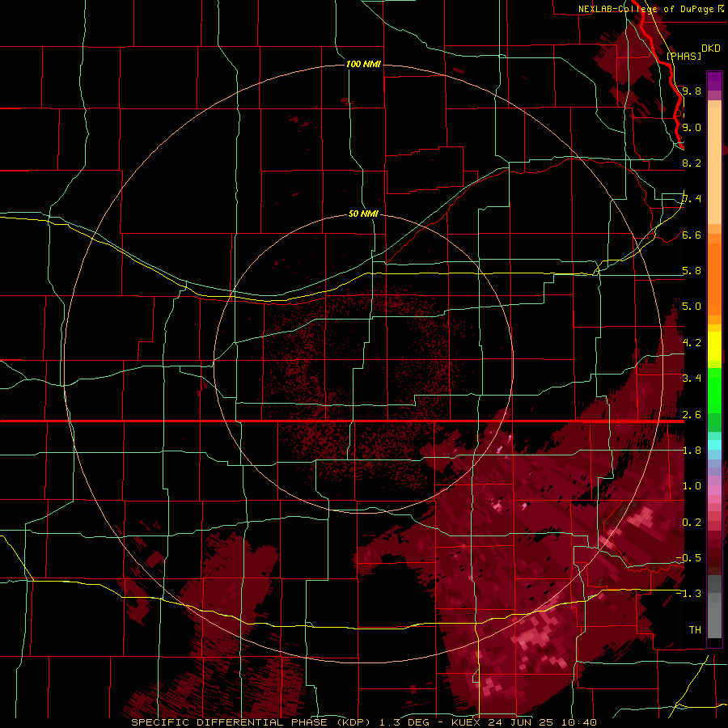
Task: Click the 0.2 value on the color scale
Action: 692,523
